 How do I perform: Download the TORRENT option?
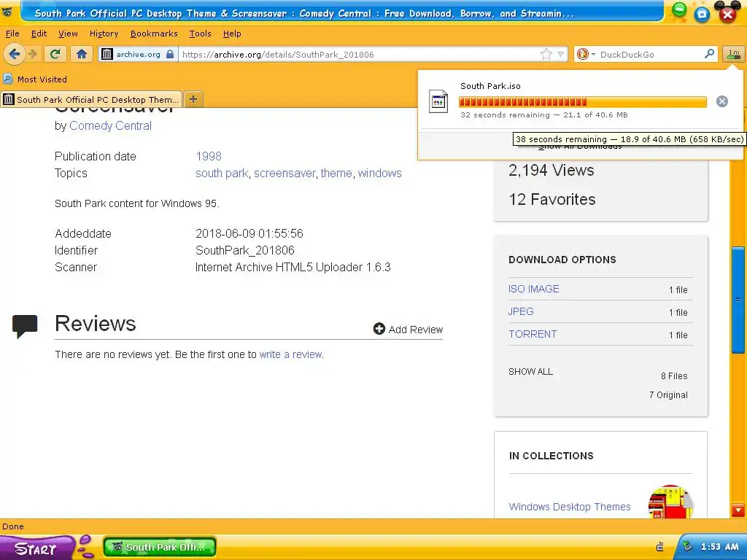coord(533,334)
